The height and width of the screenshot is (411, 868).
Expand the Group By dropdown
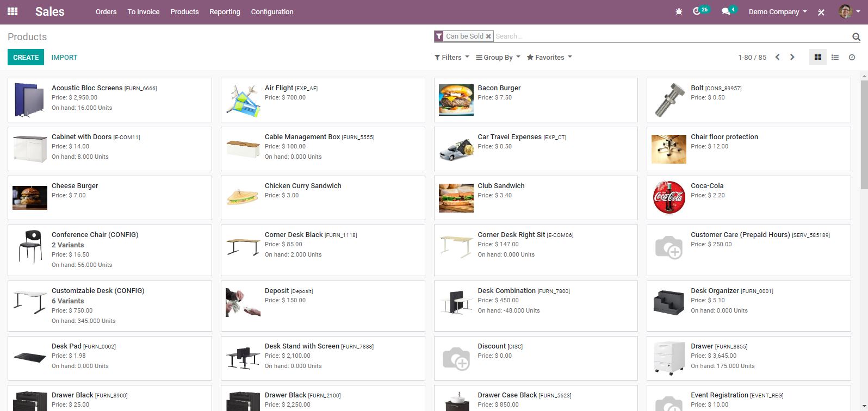click(x=498, y=57)
